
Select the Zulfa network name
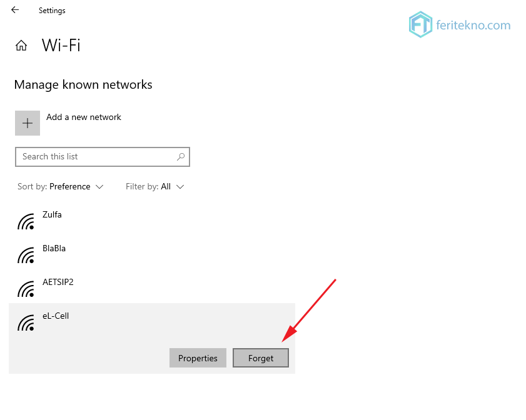52,214
